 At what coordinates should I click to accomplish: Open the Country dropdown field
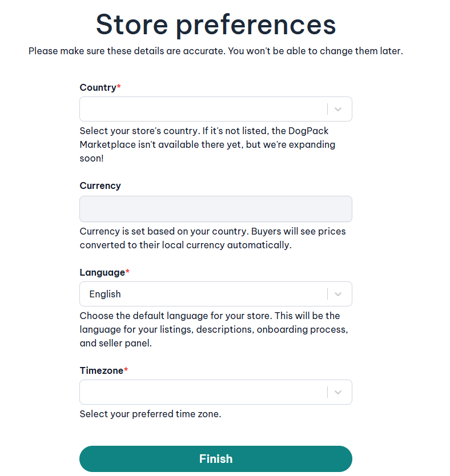click(x=203, y=109)
